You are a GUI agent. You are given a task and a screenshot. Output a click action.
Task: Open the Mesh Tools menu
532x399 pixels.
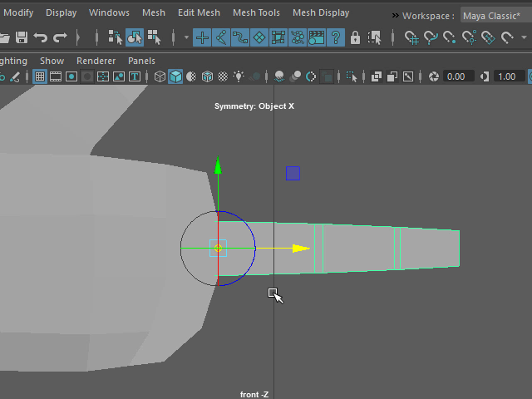tap(256, 12)
